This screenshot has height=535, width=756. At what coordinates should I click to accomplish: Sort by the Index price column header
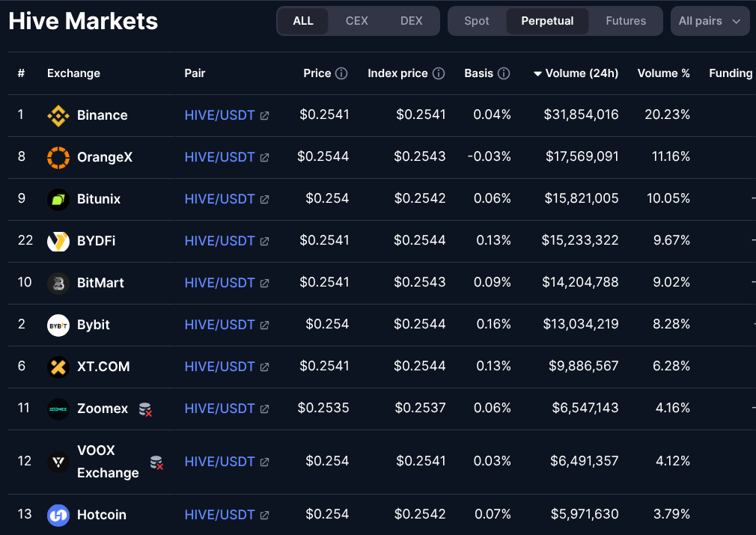point(397,73)
